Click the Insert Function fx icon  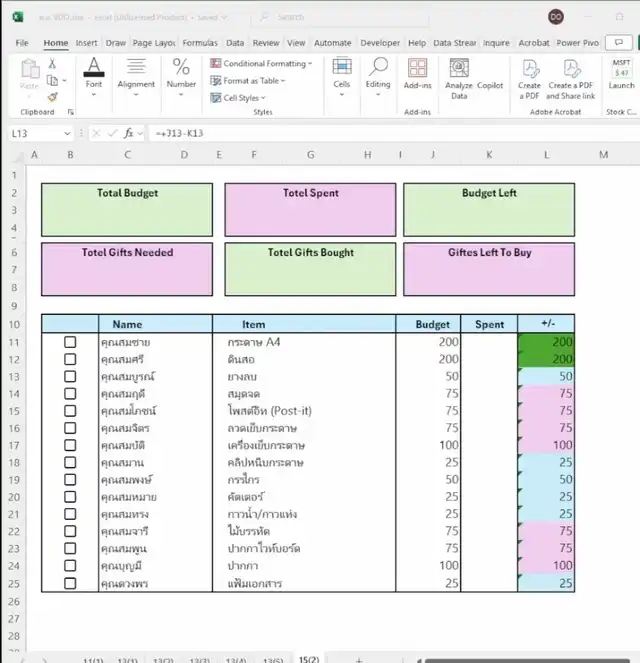(x=128, y=133)
